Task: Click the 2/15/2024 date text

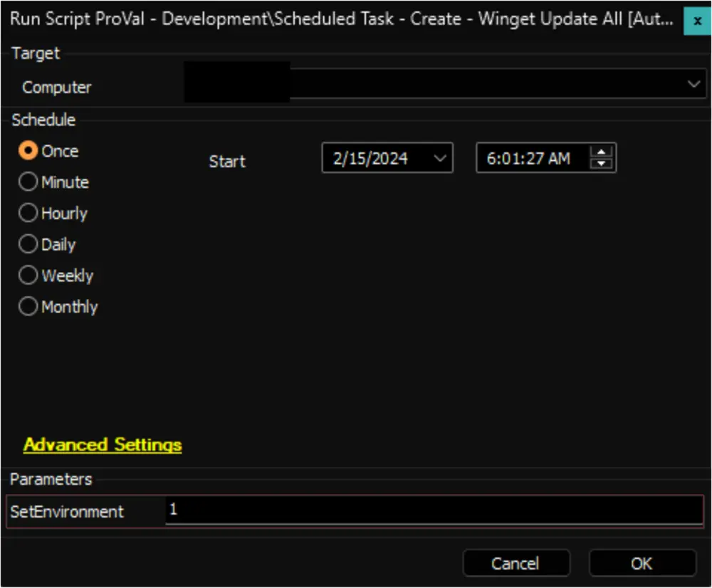Action: [370, 159]
